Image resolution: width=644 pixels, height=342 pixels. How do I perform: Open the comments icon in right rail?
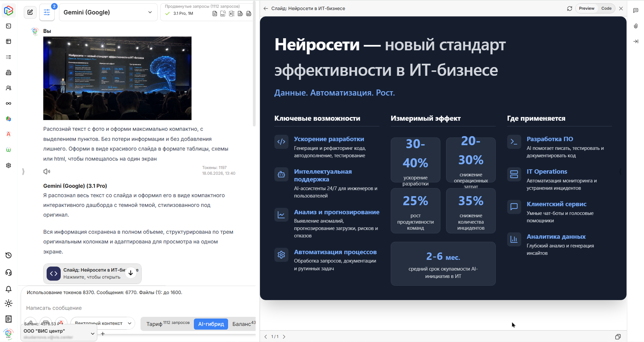point(636,10)
